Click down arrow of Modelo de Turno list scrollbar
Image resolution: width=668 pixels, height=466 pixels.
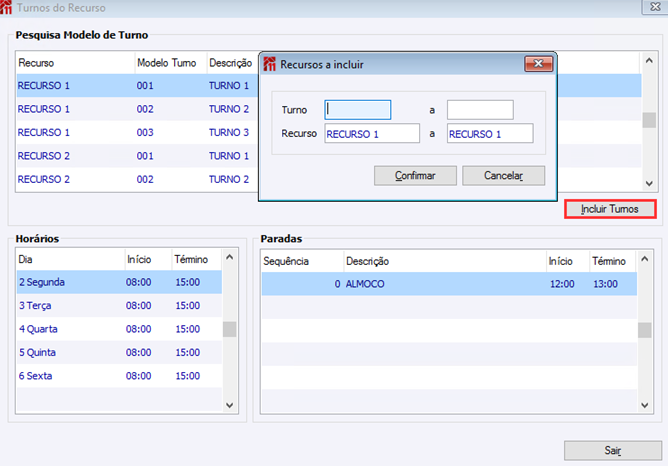click(x=649, y=184)
